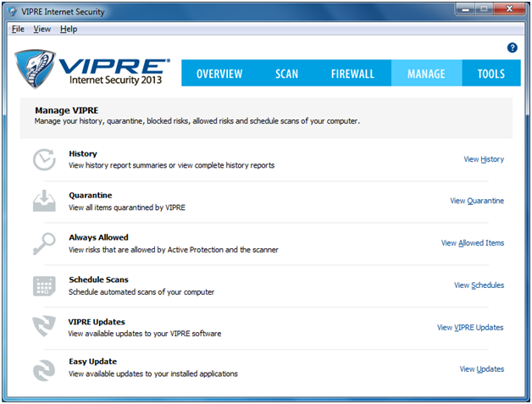Viewport: 532px width, 404px height.
Task: Open the View menu
Action: (x=42, y=29)
